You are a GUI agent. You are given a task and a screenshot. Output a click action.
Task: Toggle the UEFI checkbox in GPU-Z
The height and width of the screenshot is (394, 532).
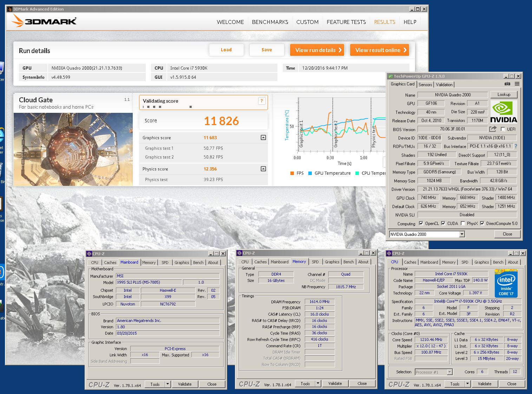[503, 129]
